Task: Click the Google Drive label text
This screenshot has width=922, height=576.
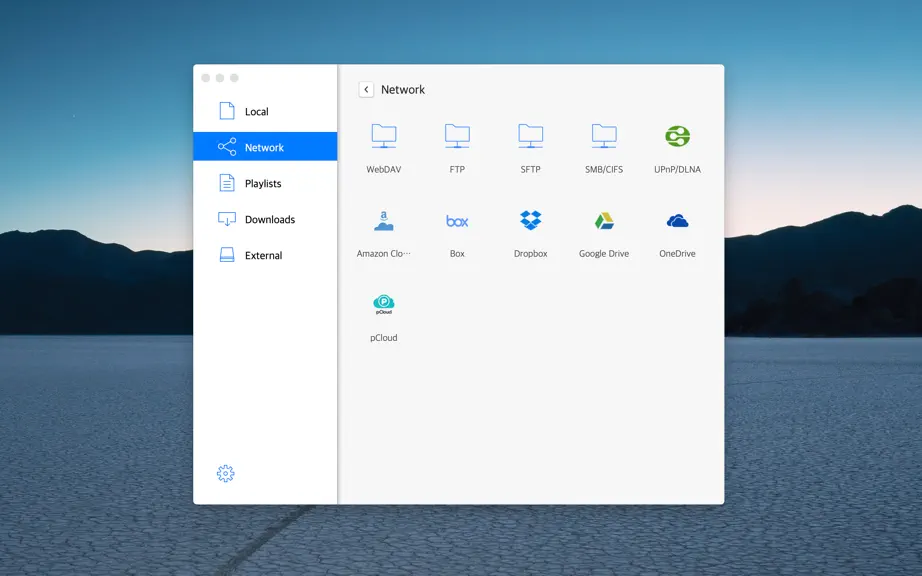Action: pos(604,253)
